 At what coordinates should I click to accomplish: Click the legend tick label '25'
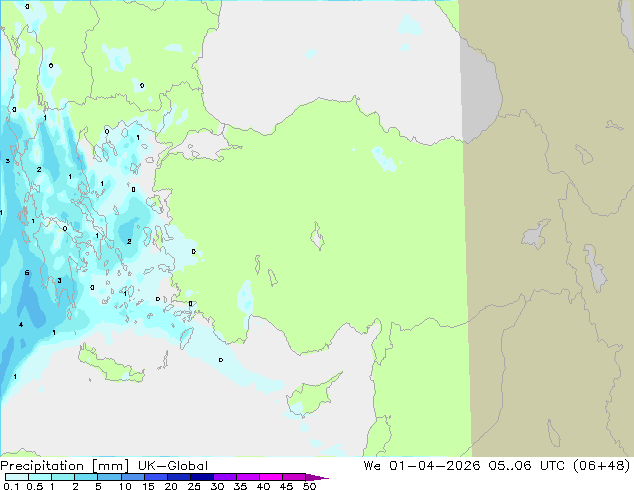coord(194,486)
